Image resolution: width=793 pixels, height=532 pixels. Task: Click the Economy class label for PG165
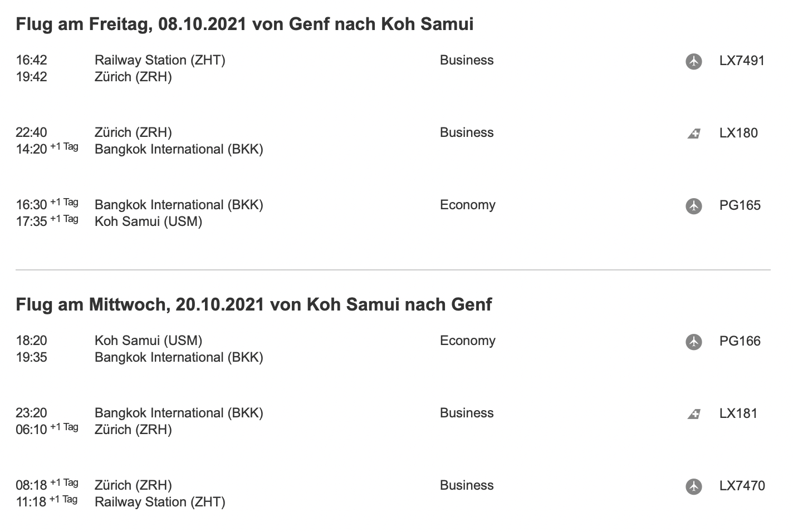click(x=467, y=205)
